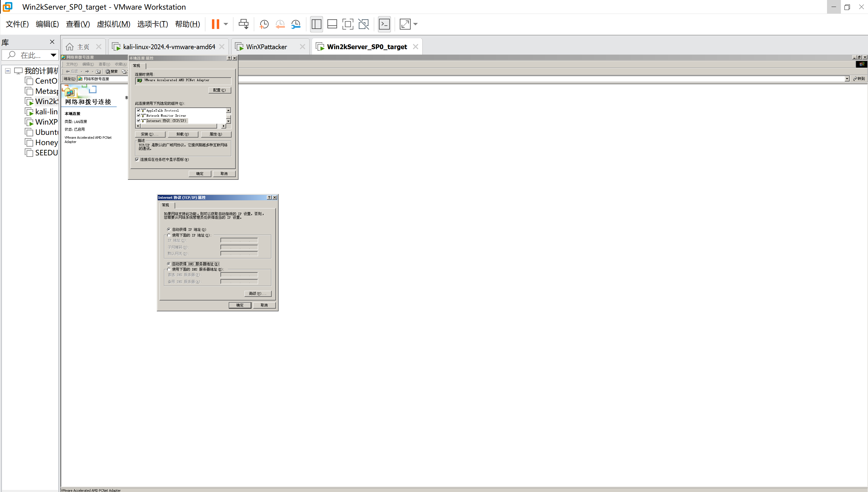The height and width of the screenshot is (492, 868).
Task: Take a snapshot with the clock-plus icon
Action: pyautogui.click(x=264, y=24)
